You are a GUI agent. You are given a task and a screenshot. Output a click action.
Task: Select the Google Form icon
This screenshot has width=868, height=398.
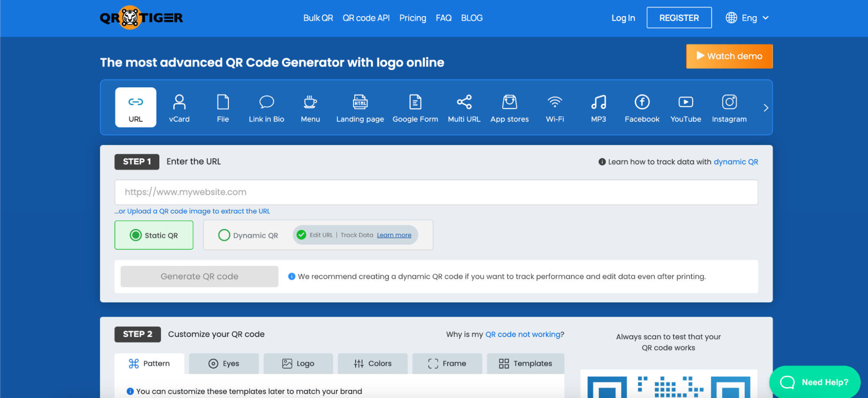[415, 102]
